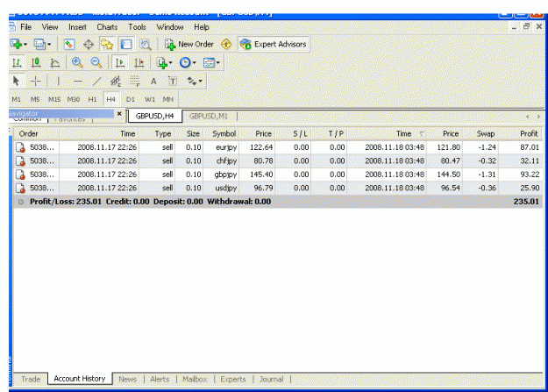This screenshot has width=548, height=392.
Task: Switch to D1 timeframe
Action: [131, 99]
